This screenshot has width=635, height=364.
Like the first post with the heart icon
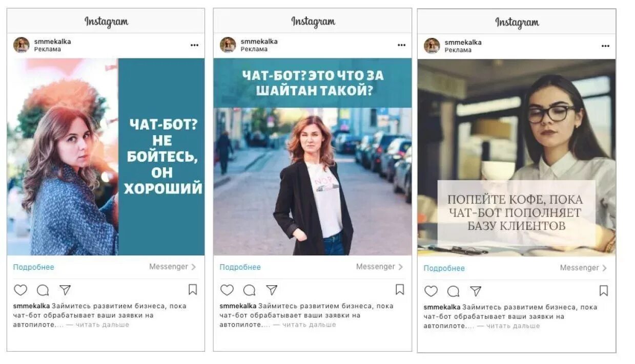click(x=21, y=290)
